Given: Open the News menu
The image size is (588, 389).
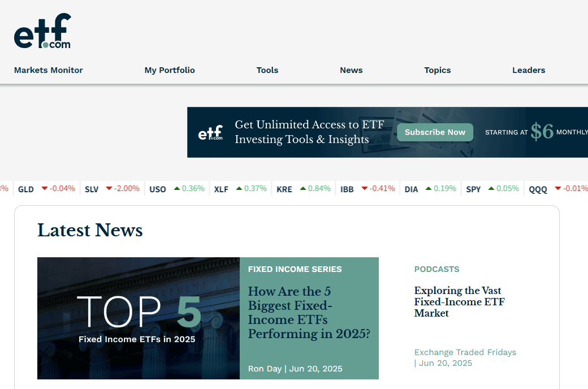Looking at the screenshot, I should tap(351, 70).
